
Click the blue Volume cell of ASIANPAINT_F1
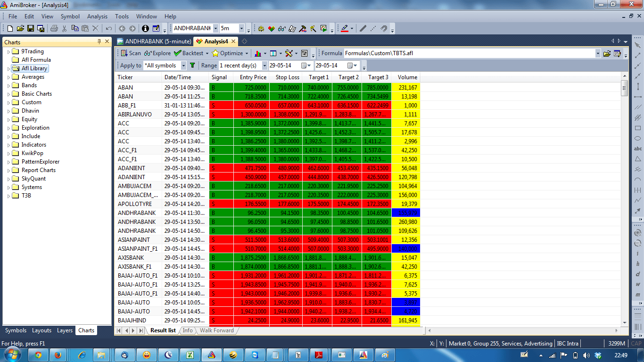405,249
